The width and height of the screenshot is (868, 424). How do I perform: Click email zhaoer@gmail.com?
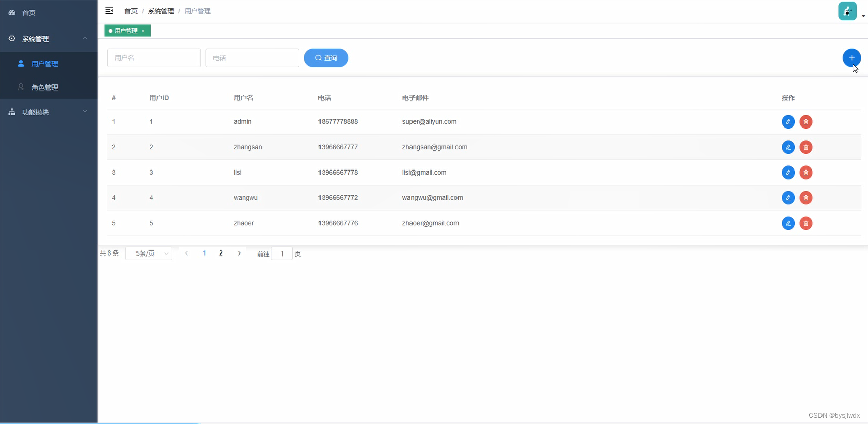click(x=431, y=223)
